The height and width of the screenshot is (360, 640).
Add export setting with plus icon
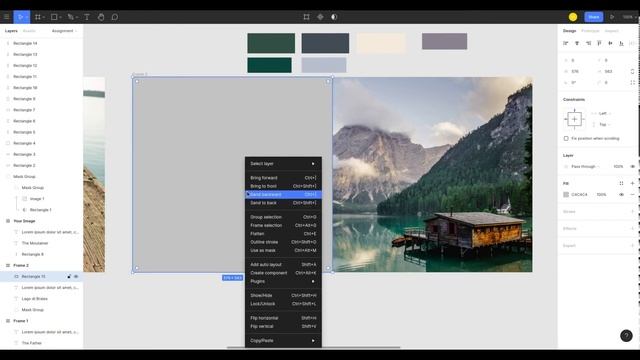coord(632,246)
